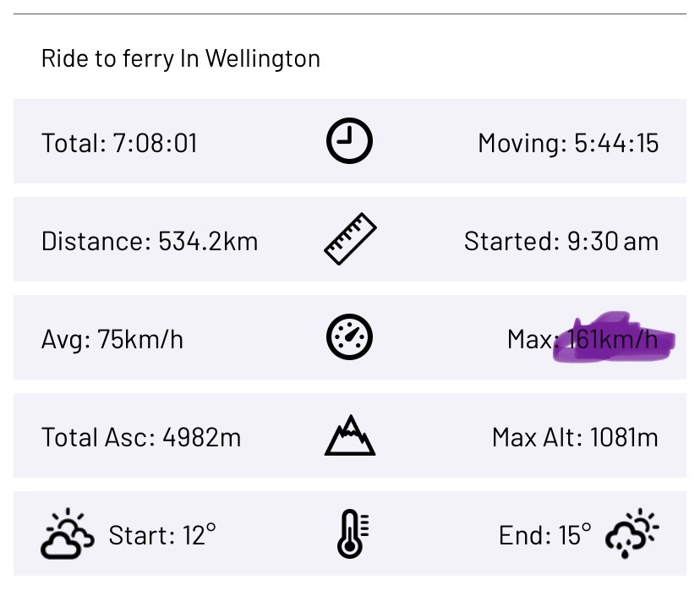Select the Distance 534.2km text
Screen dimensions: 700x596
point(150,242)
